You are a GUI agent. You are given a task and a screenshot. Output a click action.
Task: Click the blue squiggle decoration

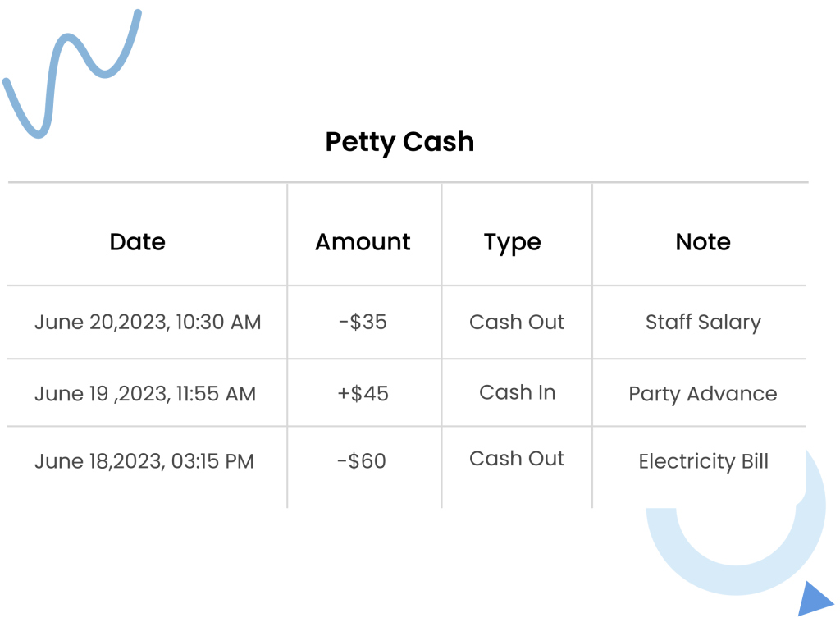72,74
